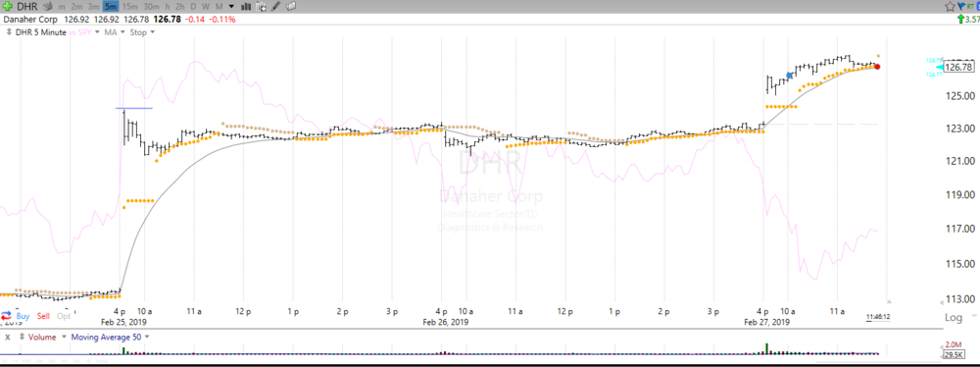The height and width of the screenshot is (367, 980).
Task: Select the hourly (h) timeframe
Action: click(168, 7)
